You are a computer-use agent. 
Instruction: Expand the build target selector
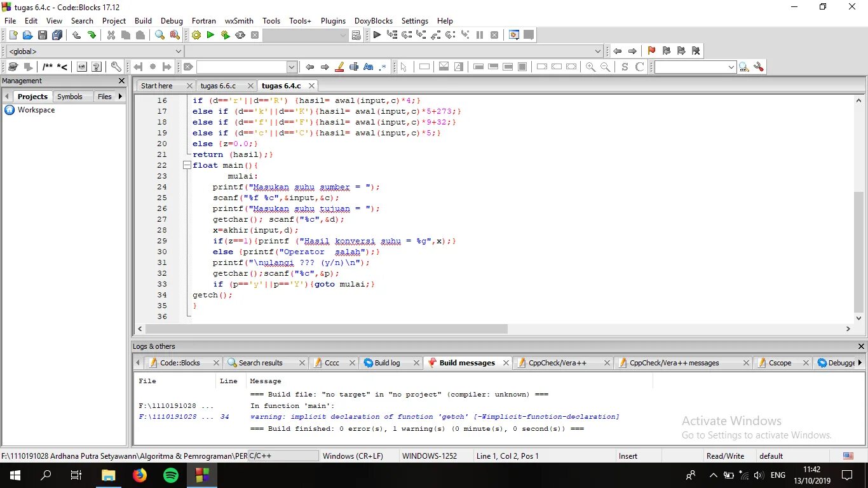343,35
